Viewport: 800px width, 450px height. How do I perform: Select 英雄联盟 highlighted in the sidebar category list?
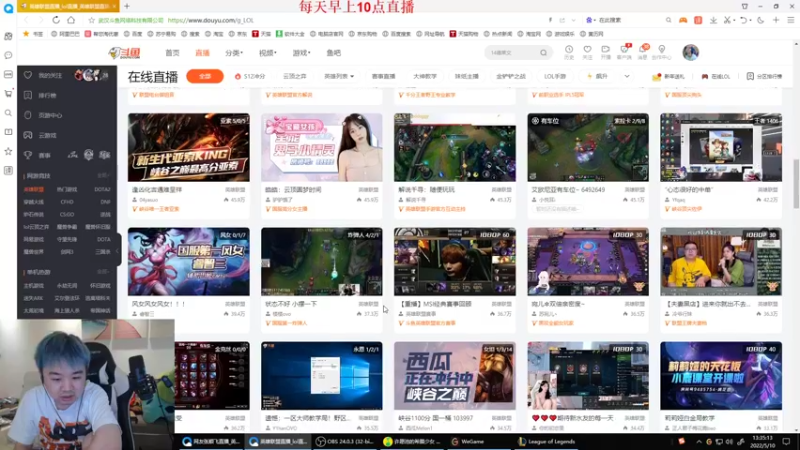pos(34,189)
